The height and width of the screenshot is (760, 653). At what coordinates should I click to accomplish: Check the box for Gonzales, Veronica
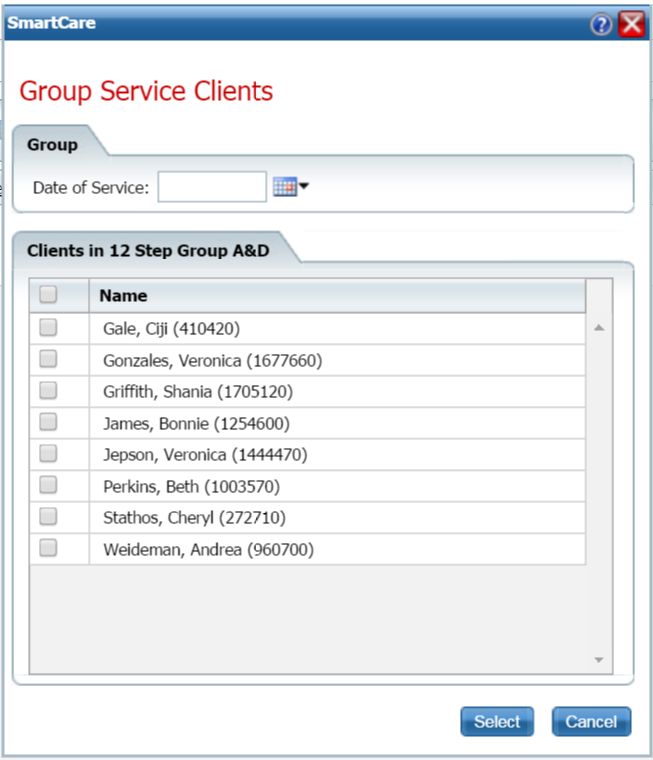[x=48, y=359]
